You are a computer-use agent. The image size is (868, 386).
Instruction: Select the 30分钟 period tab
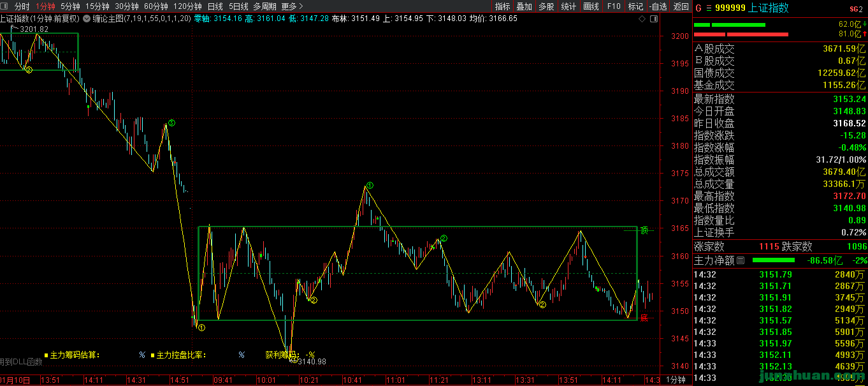[x=126, y=6]
